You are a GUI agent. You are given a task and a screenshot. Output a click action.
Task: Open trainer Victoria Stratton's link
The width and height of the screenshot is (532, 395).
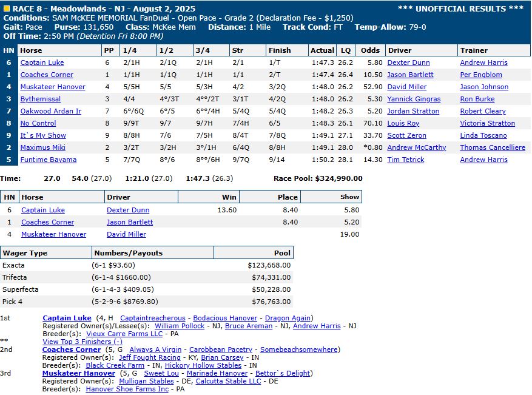(x=487, y=123)
